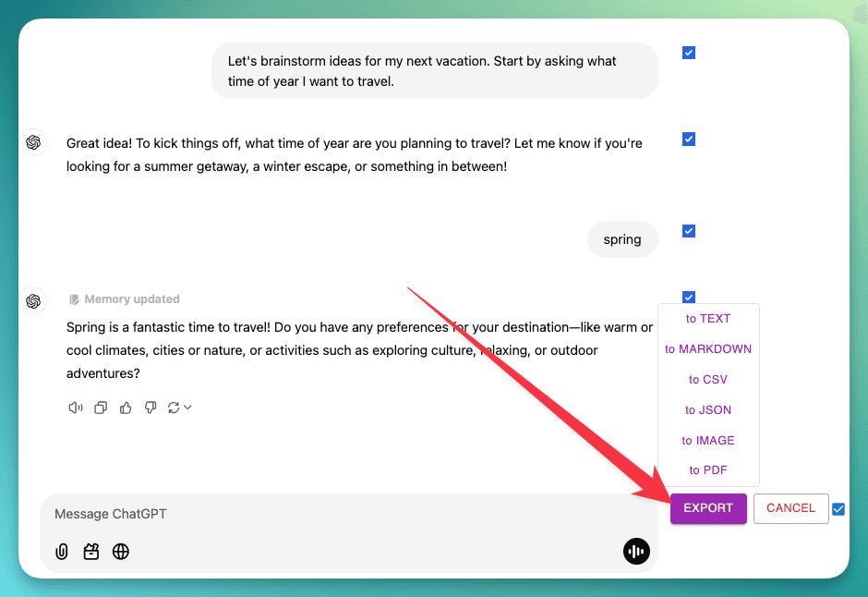Regenerate the response with retry icon
The width and height of the screenshot is (868, 597).
tap(174, 407)
